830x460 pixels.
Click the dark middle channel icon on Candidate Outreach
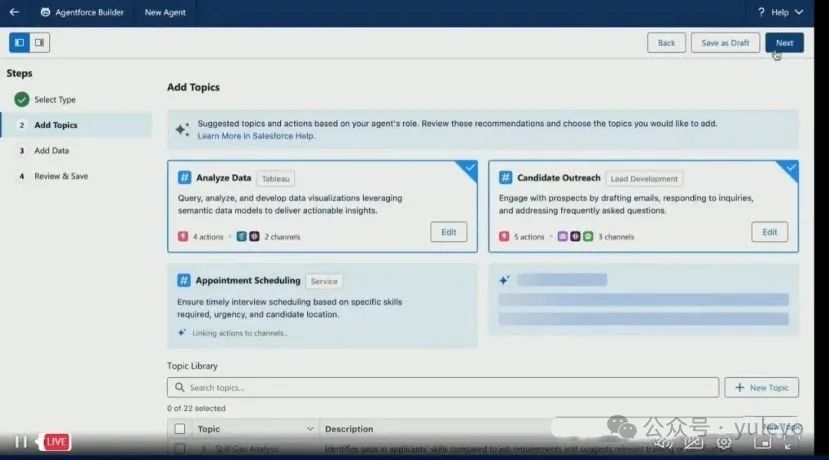point(575,236)
